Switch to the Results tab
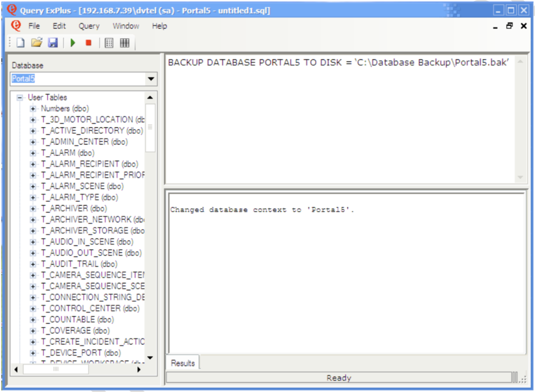The height and width of the screenshot is (392, 535). click(182, 363)
